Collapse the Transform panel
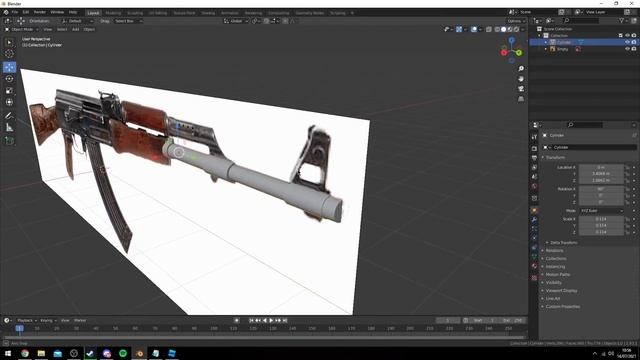640x360 pixels. [x=555, y=157]
